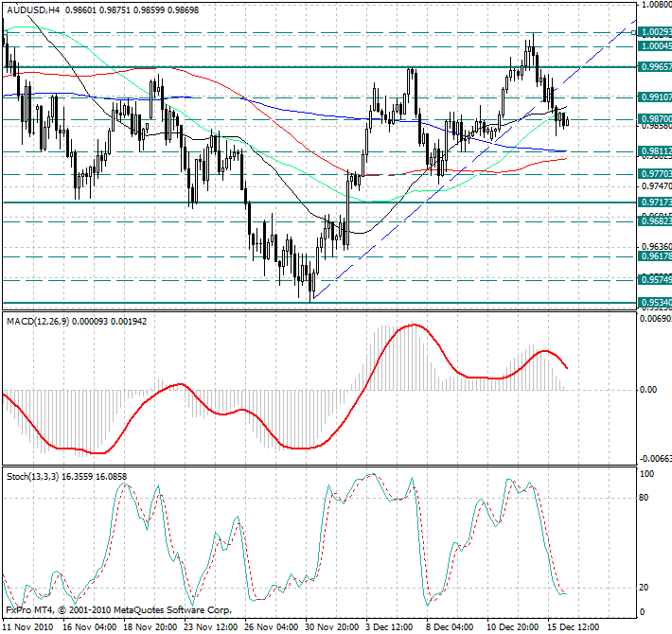Image resolution: width=672 pixels, height=634 pixels.
Task: Click the Stochastic 80 level value
Action: (x=644, y=498)
